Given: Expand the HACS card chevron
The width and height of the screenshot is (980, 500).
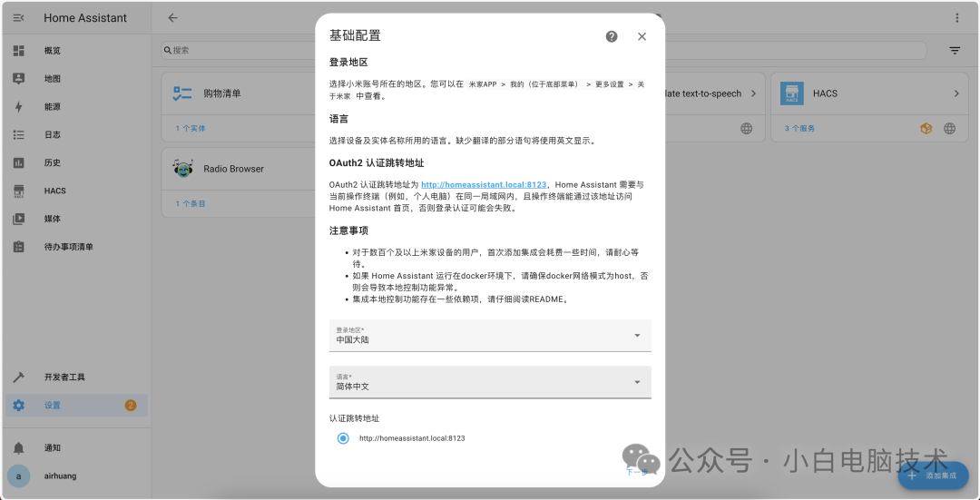Looking at the screenshot, I should click(x=956, y=93).
